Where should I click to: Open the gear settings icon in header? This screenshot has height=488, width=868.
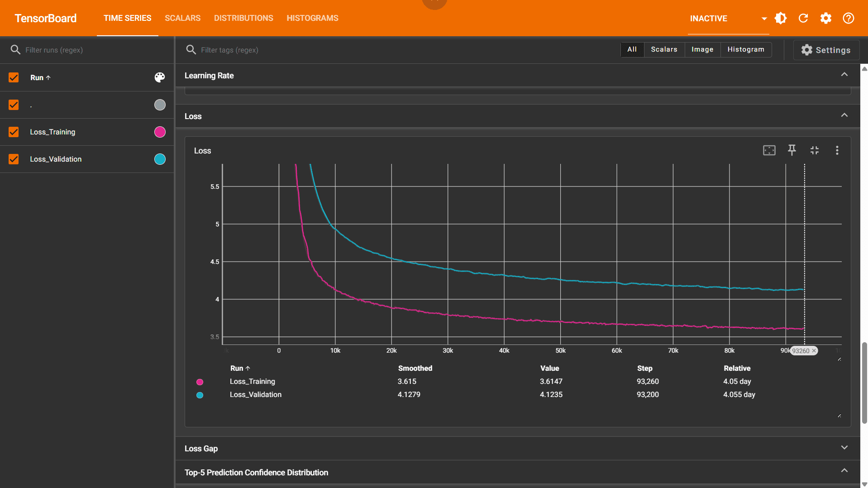826,18
